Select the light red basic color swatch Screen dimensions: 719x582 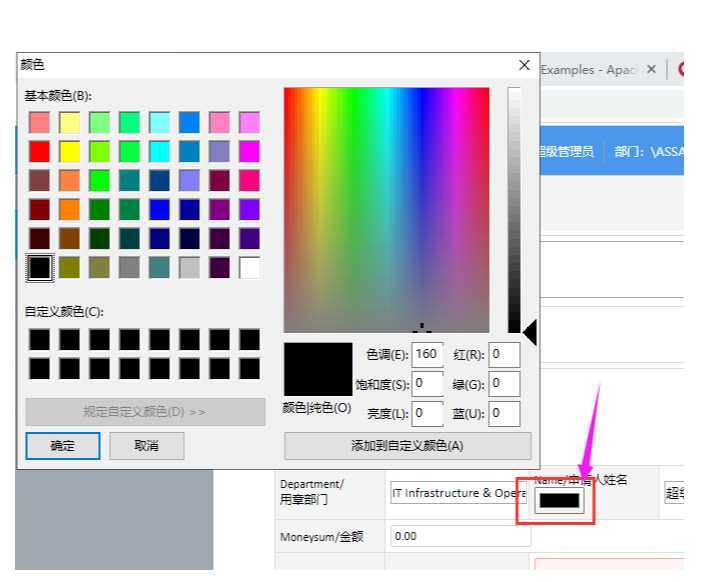[x=39, y=122]
